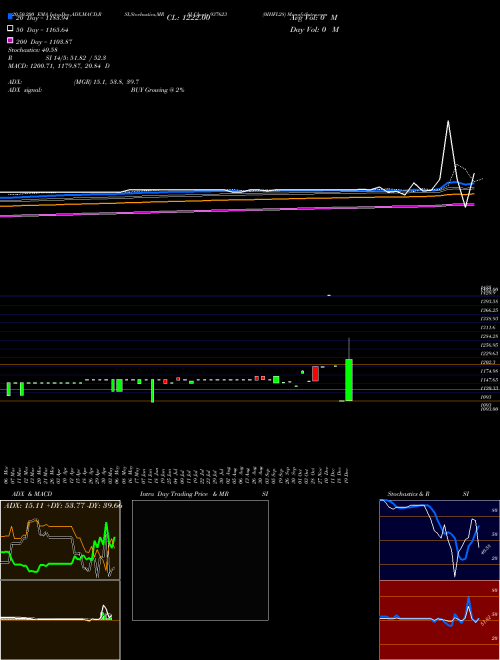Screen dimensions: 500x660
Task: Click the MACD histogram bump in bottom-left panel
Action: [106, 616]
